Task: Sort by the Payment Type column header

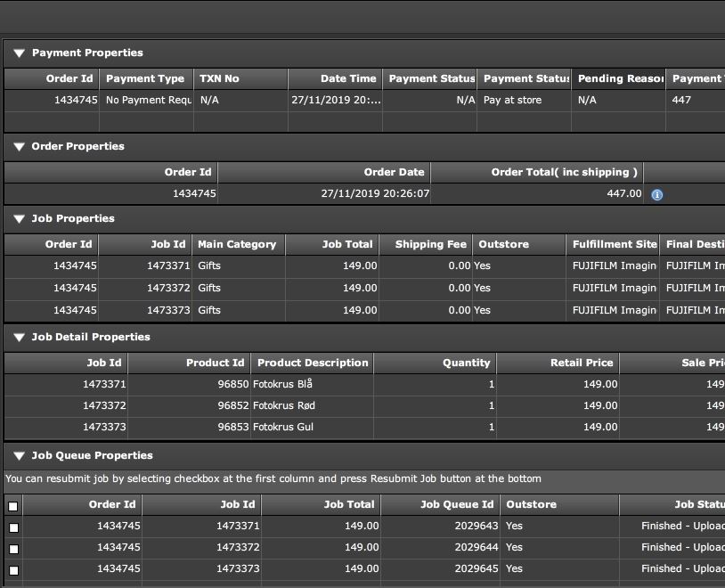Action: 146,78
